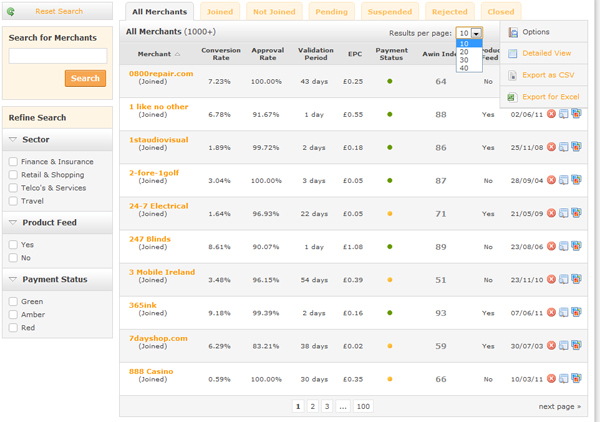The width and height of the screenshot is (600, 422).
Task: Click the Reset Search link text
Action: [59, 11]
